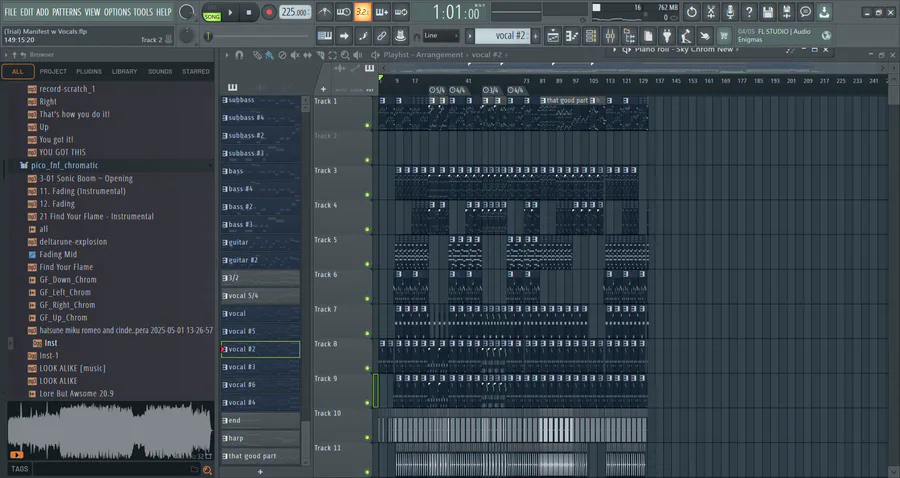
Task: Select the GF_Down_Chrom browser item
Action: click(x=68, y=279)
